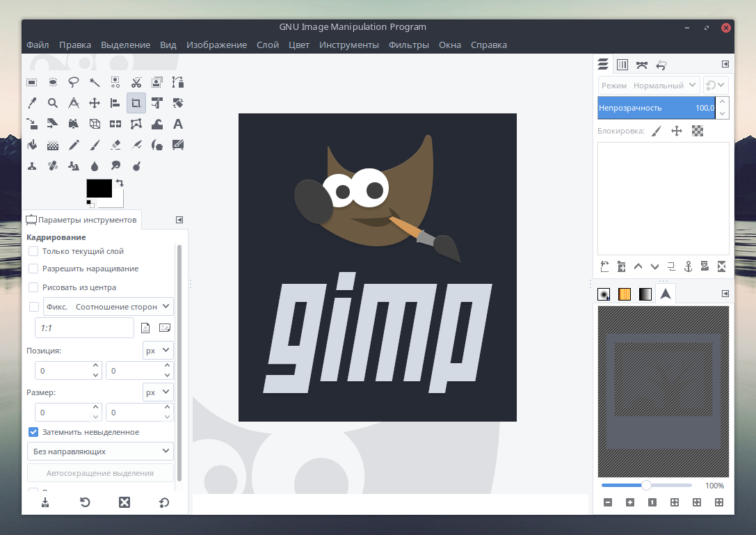Choose the Blur/Sharpen droplet tool
Image resolution: width=756 pixels, height=535 pixels.
click(x=95, y=166)
